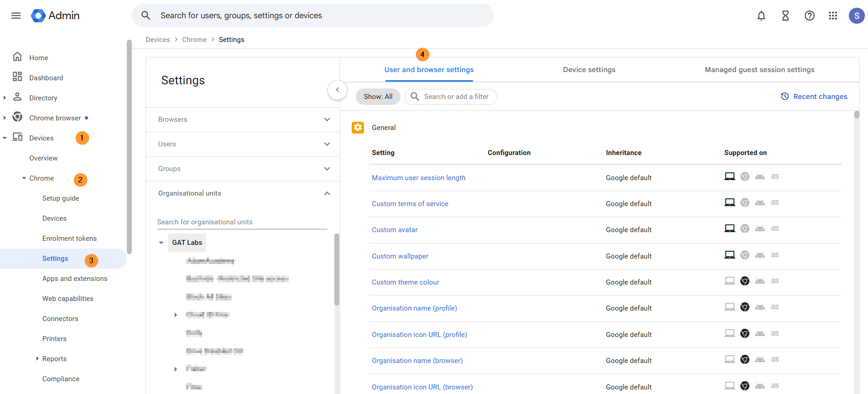Click the Home icon in sidebar
The height and width of the screenshot is (394, 868).
[17, 57]
